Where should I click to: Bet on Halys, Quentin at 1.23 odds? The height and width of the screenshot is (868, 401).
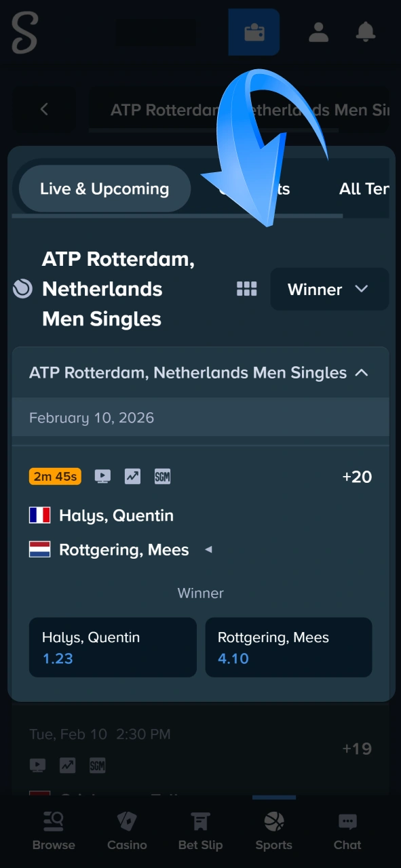[113, 647]
